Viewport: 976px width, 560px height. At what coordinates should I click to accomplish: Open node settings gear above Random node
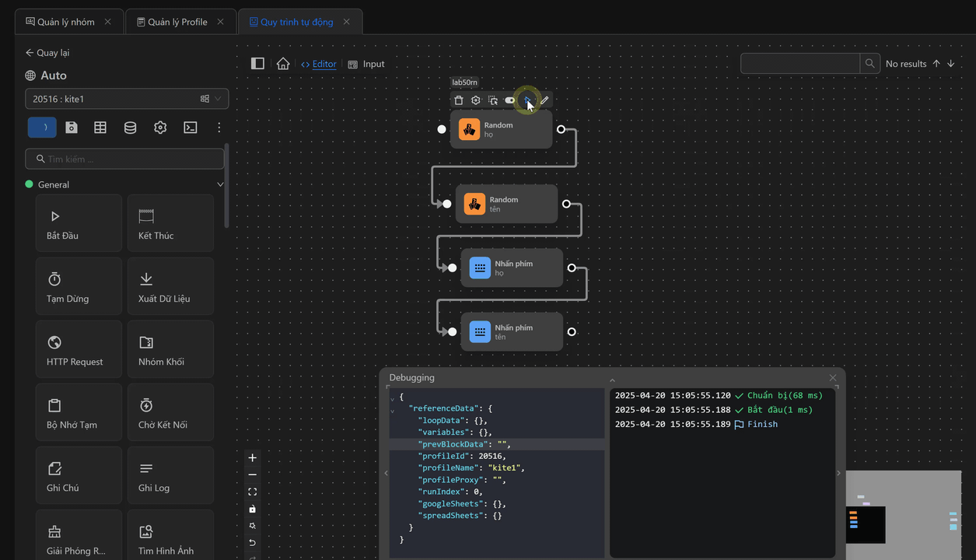coord(476,100)
